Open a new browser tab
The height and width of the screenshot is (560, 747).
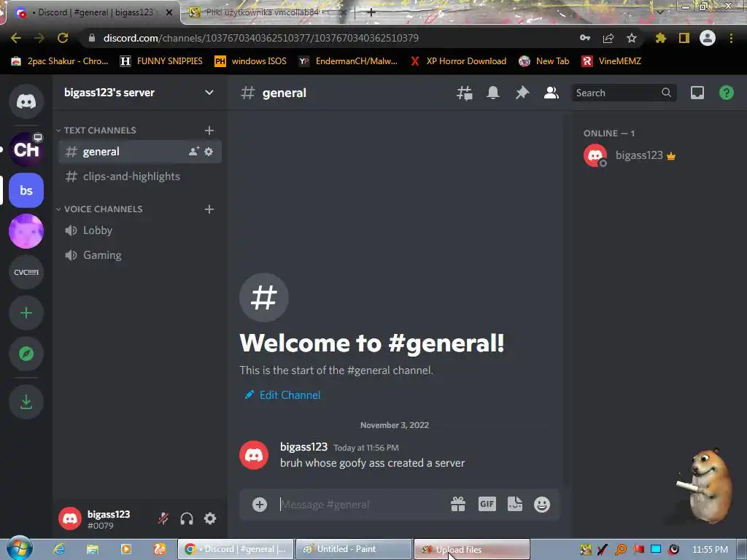click(371, 12)
